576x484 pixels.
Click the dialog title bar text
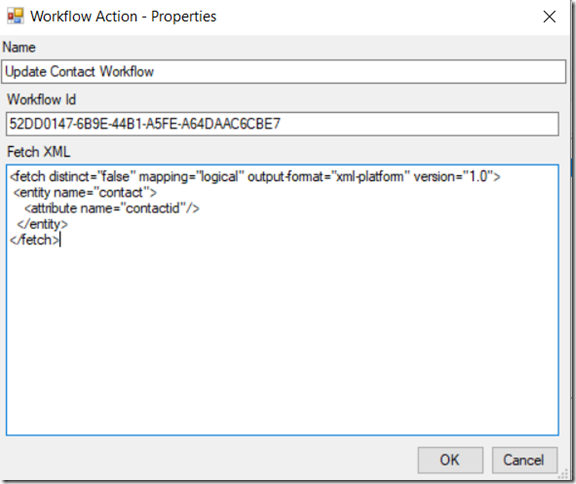tap(123, 17)
